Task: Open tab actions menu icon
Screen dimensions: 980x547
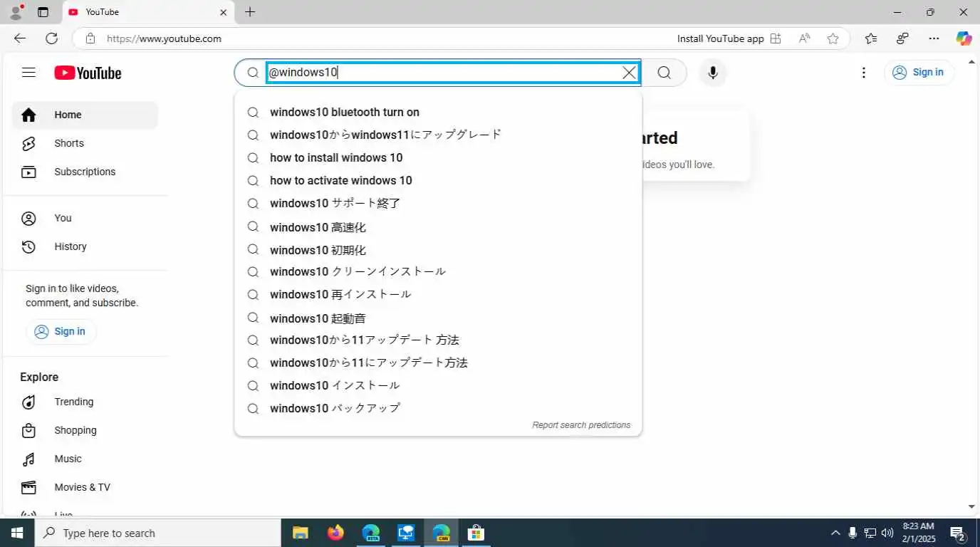Action: [x=43, y=12]
